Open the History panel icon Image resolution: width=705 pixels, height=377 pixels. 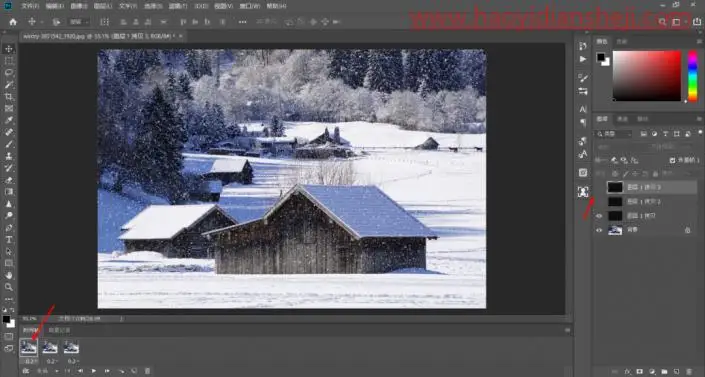[583, 46]
